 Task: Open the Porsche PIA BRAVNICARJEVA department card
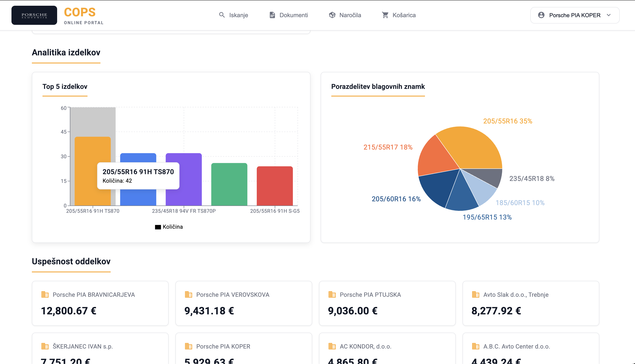pyautogui.click(x=100, y=303)
